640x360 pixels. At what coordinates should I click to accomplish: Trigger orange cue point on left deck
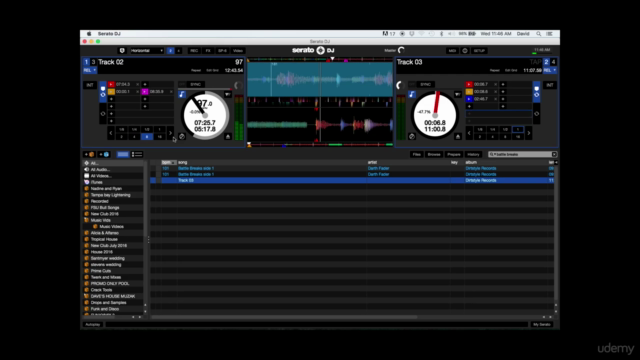click(x=111, y=92)
